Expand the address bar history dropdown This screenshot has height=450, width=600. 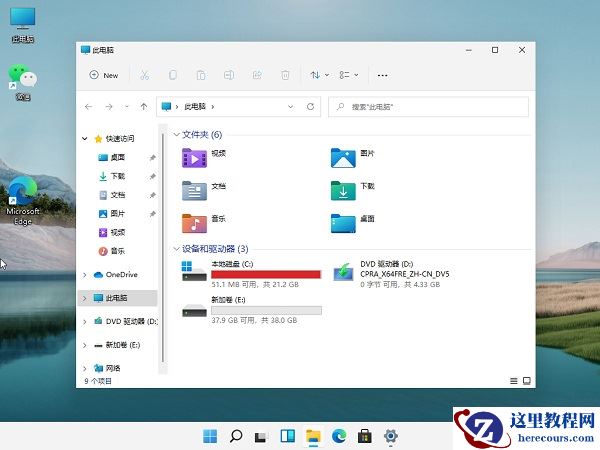coord(291,106)
